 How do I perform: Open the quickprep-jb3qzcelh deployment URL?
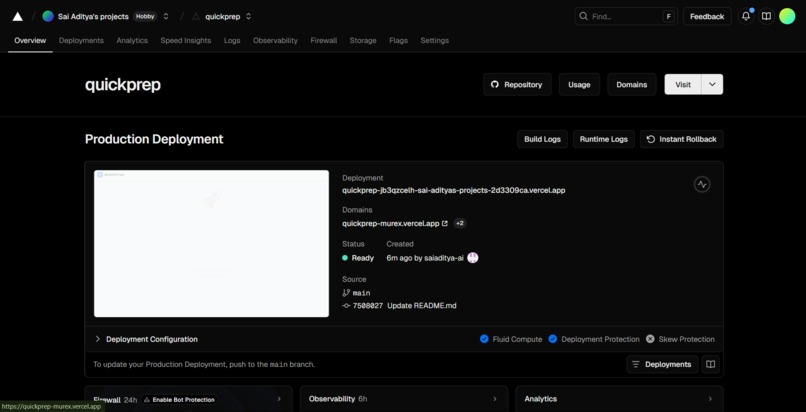[454, 190]
